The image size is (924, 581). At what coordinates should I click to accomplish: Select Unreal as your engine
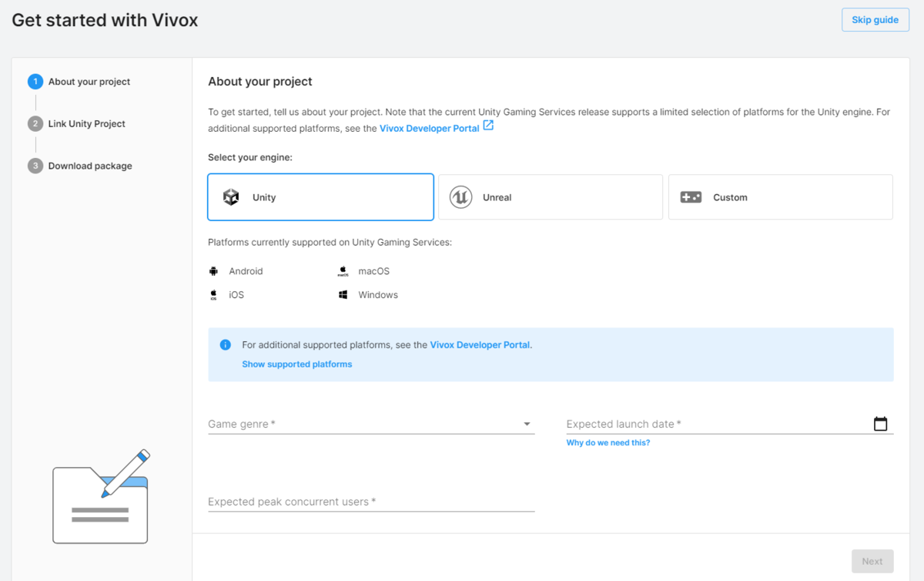tap(550, 197)
